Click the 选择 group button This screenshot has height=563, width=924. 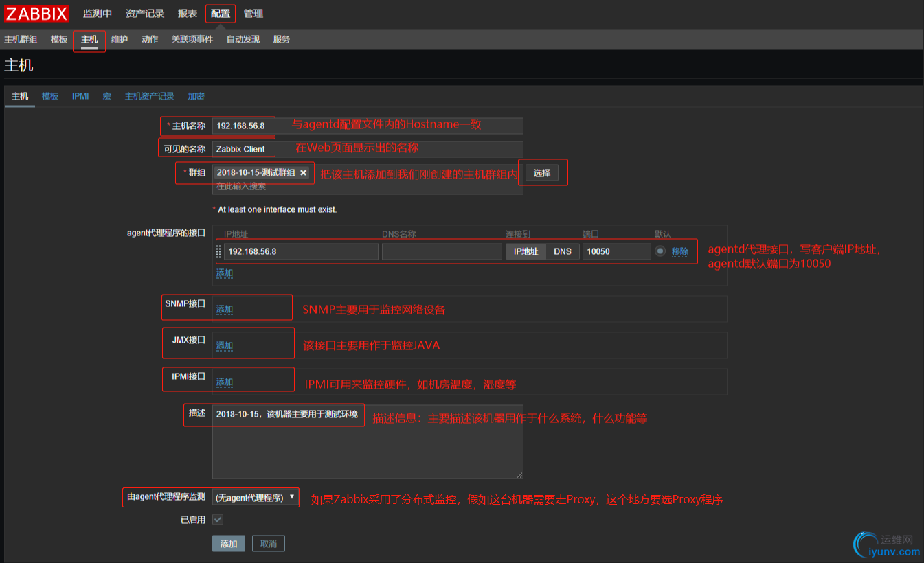click(x=542, y=173)
